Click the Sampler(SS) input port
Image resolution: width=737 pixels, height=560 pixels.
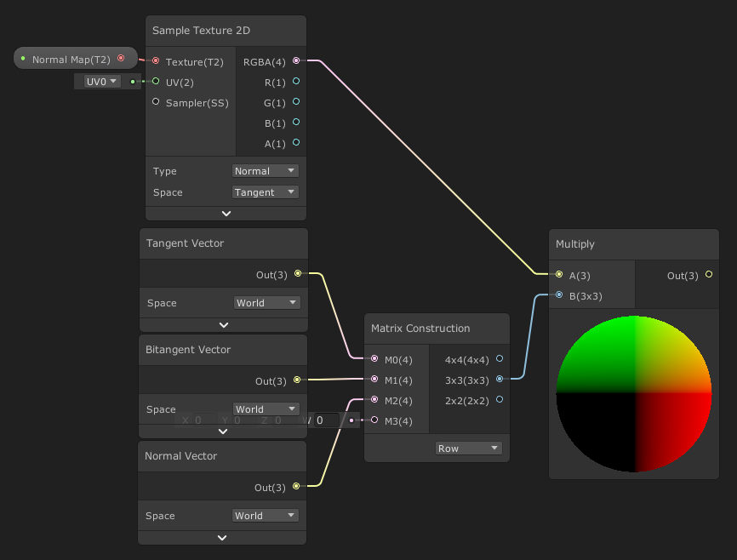click(156, 101)
